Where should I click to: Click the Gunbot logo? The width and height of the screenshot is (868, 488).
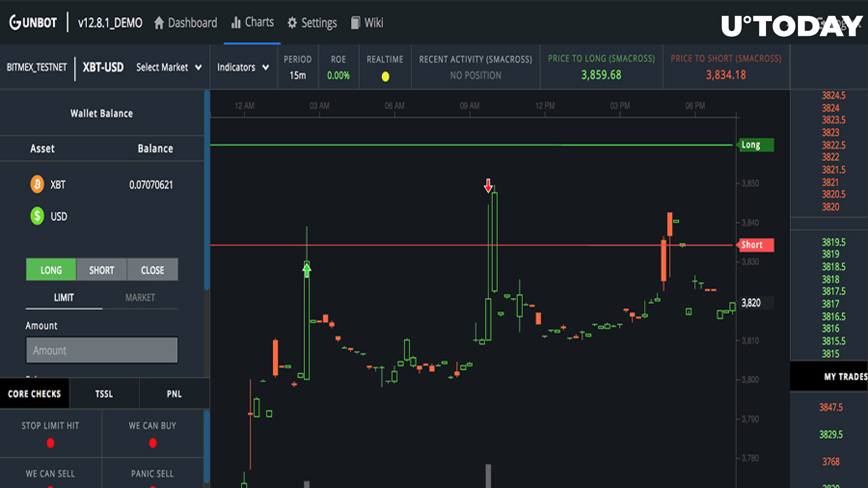pos(33,23)
